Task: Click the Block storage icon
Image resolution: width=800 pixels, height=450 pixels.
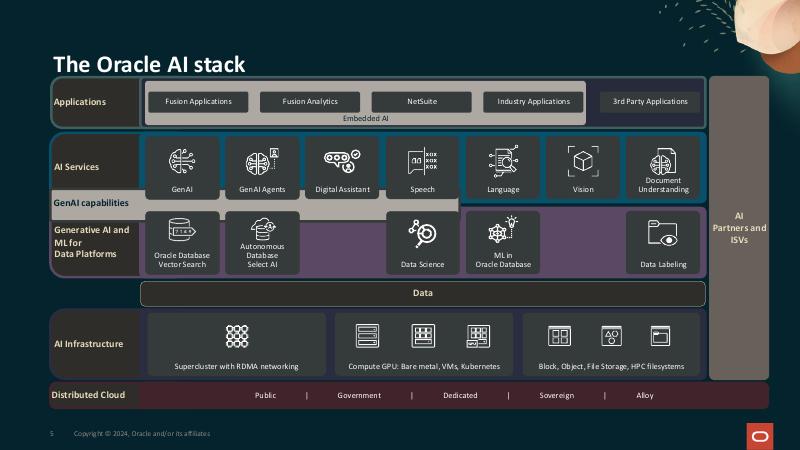Action: pos(559,336)
